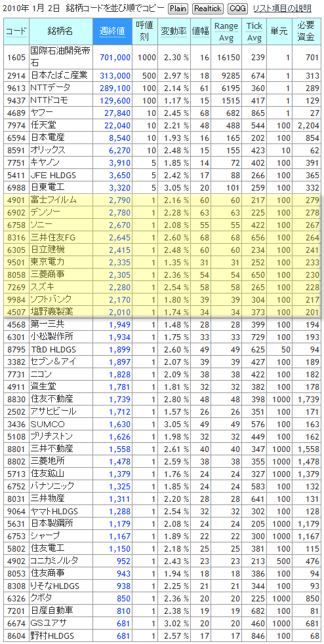This screenshot has height=644, width=324.
Task: Click code 6902 for デンソー
Action: (16, 212)
